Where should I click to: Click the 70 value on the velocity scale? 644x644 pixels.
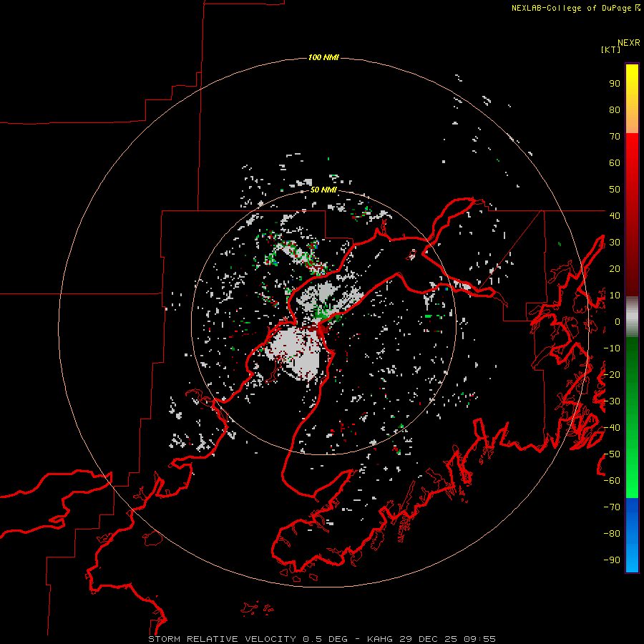click(x=615, y=137)
